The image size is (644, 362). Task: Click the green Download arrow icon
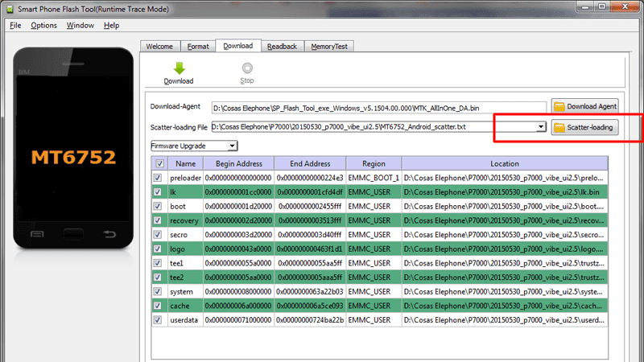(179, 68)
